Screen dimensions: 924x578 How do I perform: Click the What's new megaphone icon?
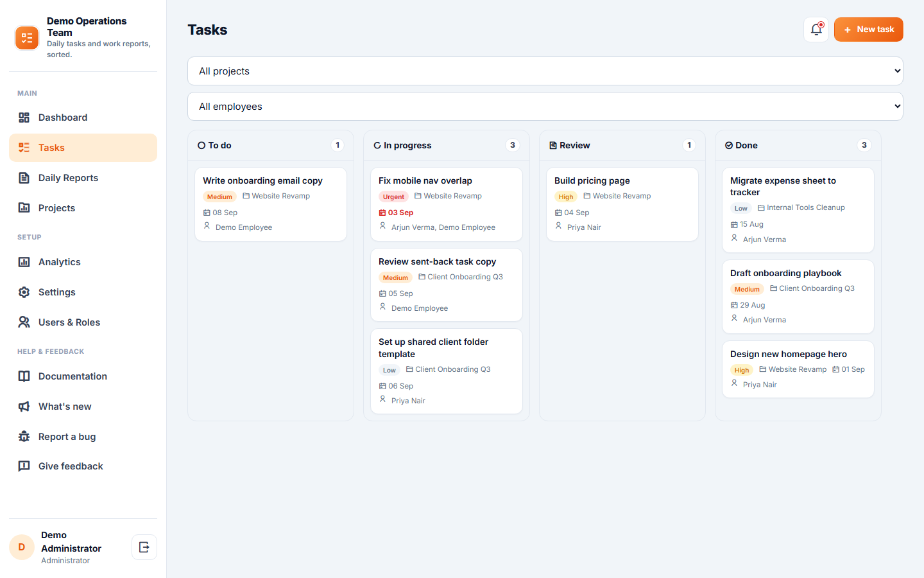tap(24, 407)
